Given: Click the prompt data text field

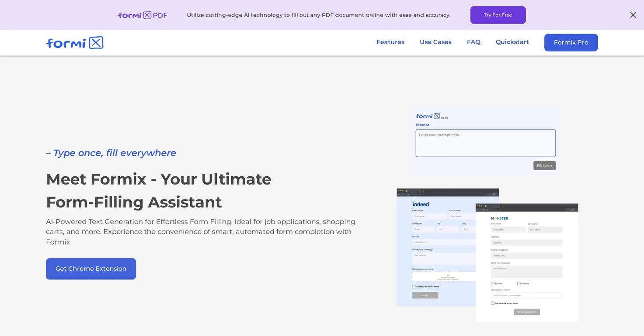Looking at the screenshot, I should coord(485,143).
